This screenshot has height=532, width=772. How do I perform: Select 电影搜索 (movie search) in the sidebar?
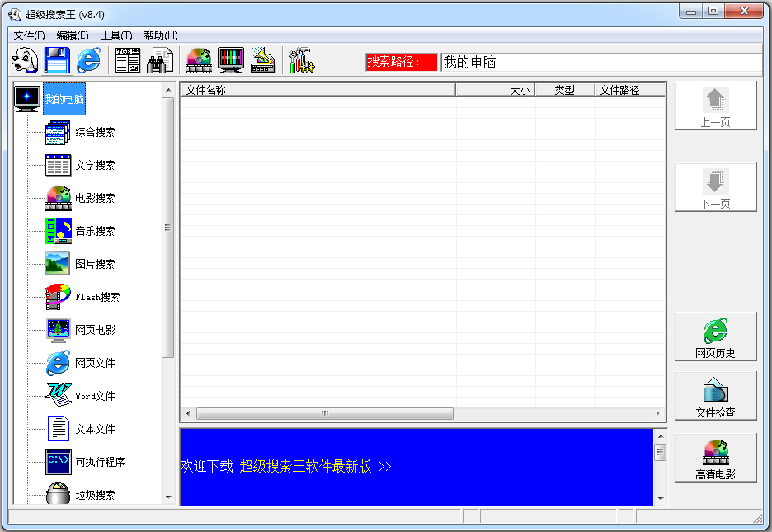pyautogui.click(x=96, y=198)
